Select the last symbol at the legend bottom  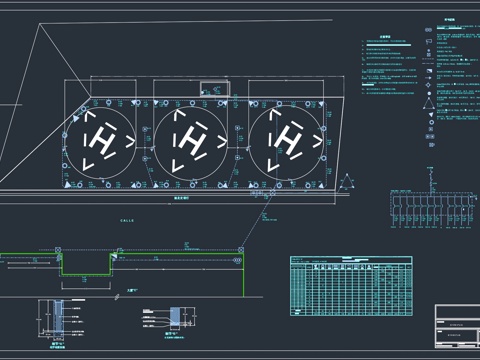click(431, 145)
